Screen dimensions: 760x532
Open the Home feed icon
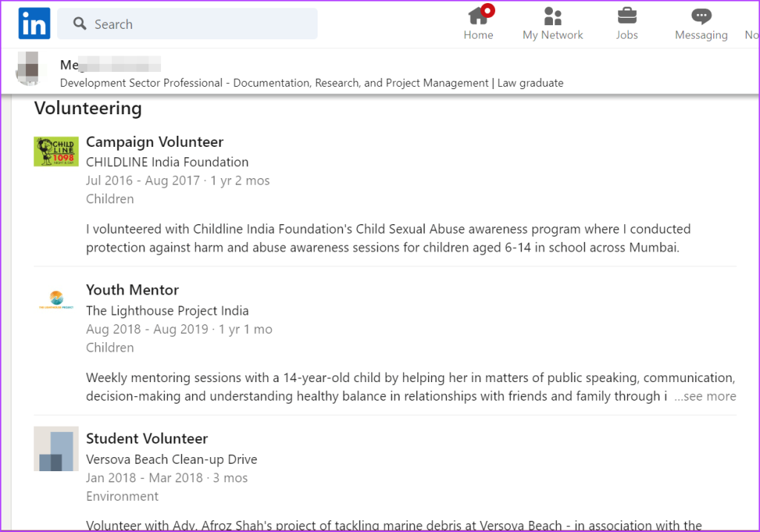point(478,17)
